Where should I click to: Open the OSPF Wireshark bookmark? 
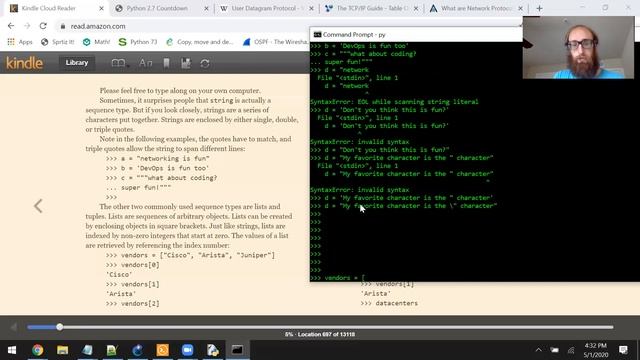pos(276,42)
